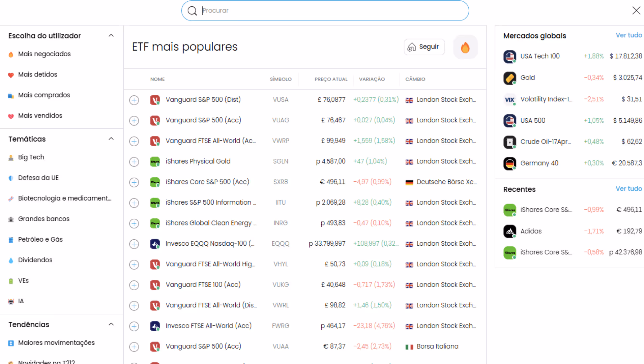Sort by CÂMBIO column header
The width and height of the screenshot is (644, 364).
(415, 79)
